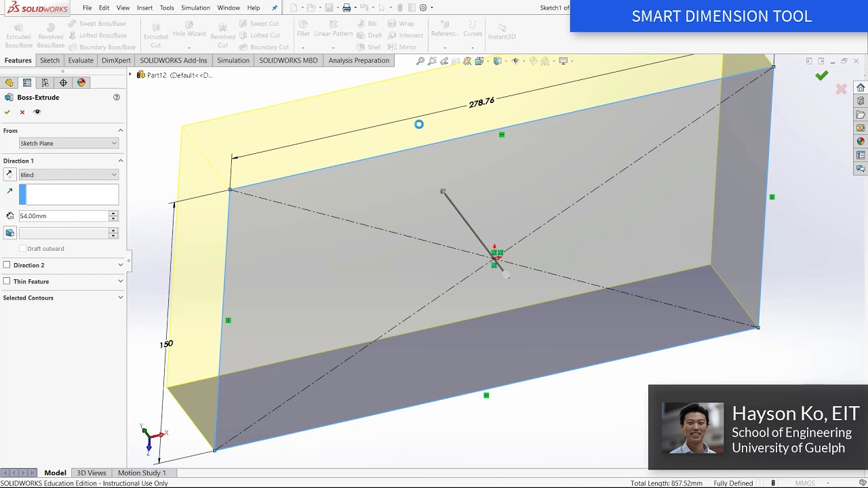Screen dimensions: 868x488
Task: Switch to the DimXpert tab
Action: coord(116,60)
